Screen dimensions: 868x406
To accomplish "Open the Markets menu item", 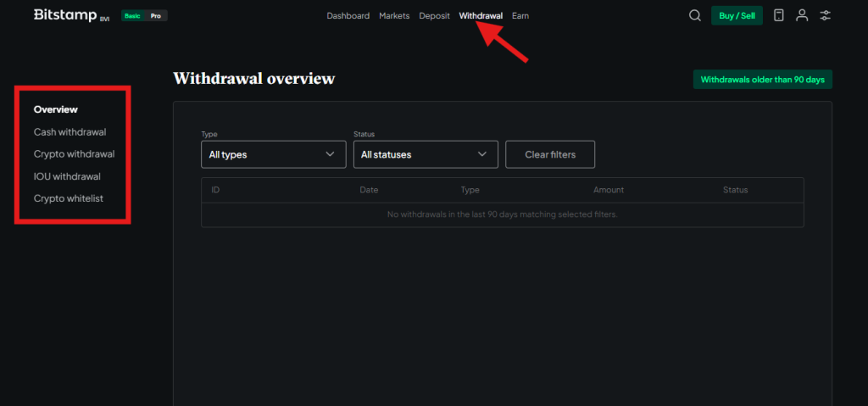I will pos(394,15).
